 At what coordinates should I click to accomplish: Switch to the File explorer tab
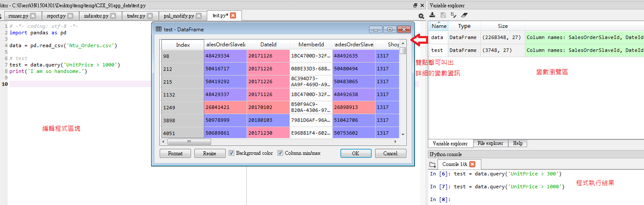[490, 143]
